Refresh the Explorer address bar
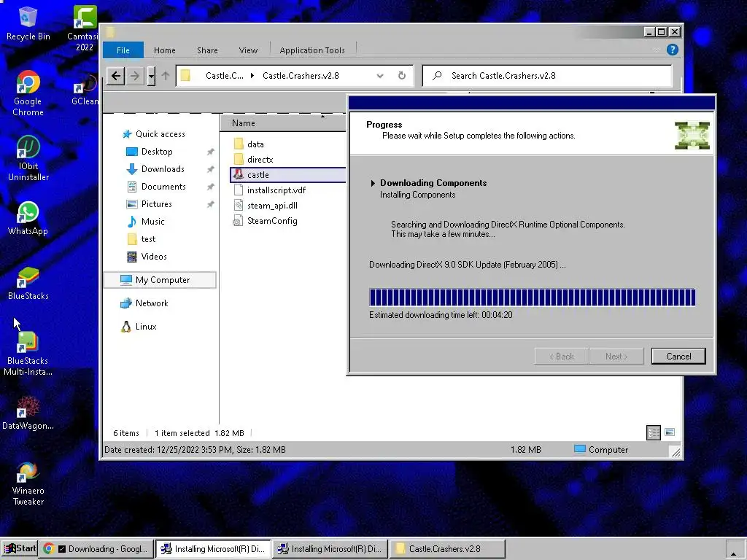This screenshot has height=560, width=747. click(402, 76)
